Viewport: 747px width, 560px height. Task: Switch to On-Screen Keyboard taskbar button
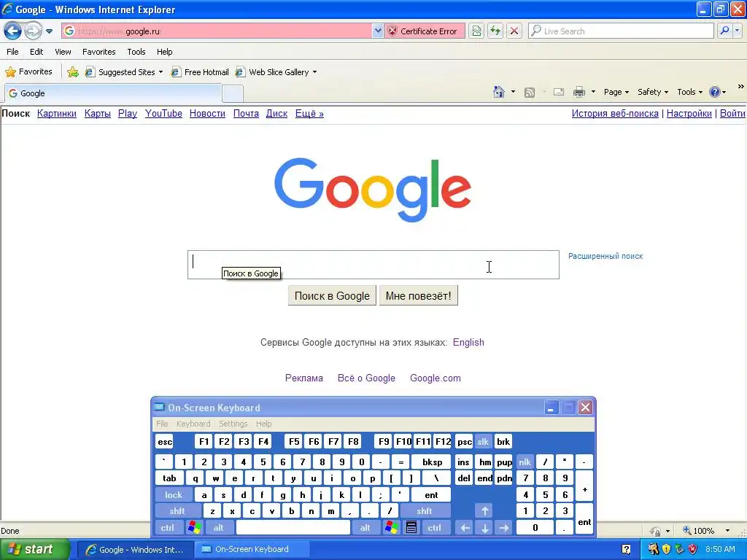[251, 549]
